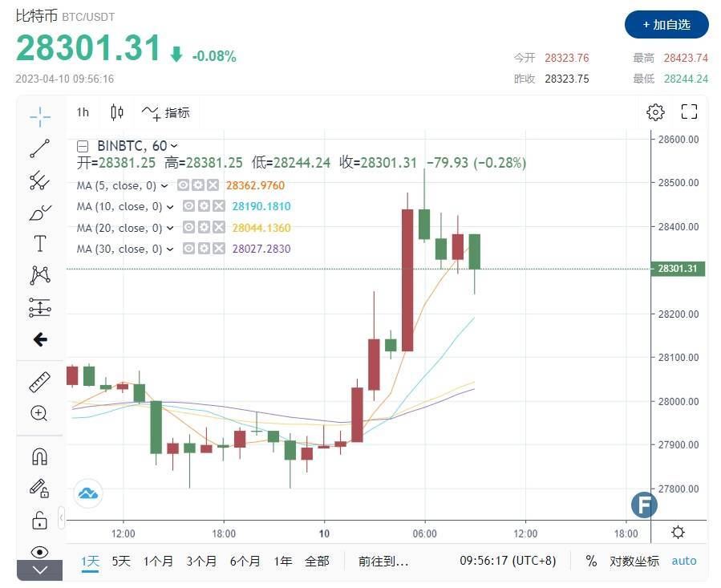Collapse the legend using the minus box
This screenshot has height=588, width=721.
[83, 146]
